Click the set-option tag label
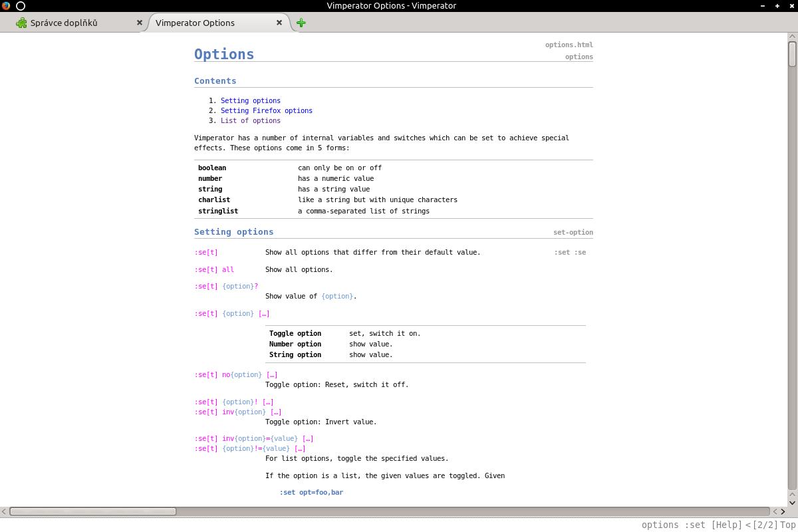 pyautogui.click(x=573, y=233)
